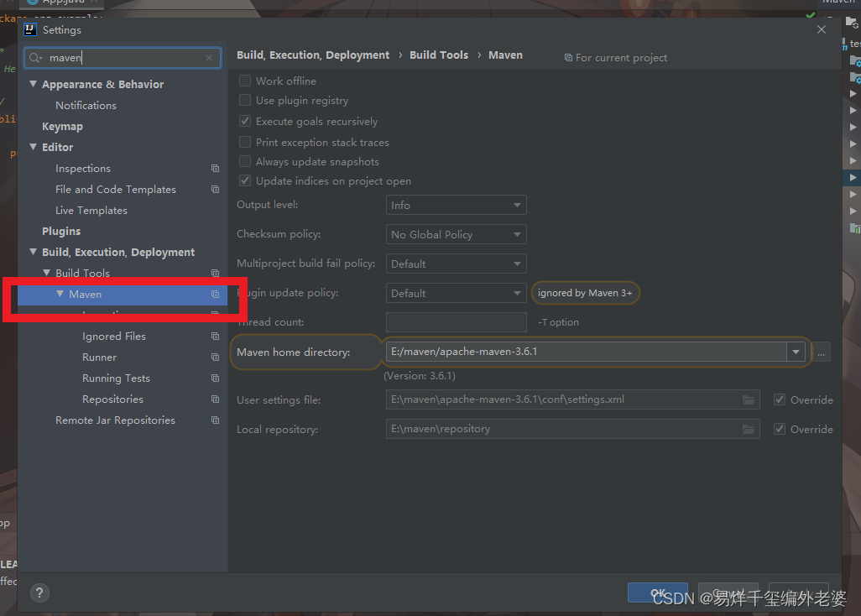This screenshot has width=861, height=616.
Task: Click Build Tools in the breadcrumb
Action: tap(439, 55)
